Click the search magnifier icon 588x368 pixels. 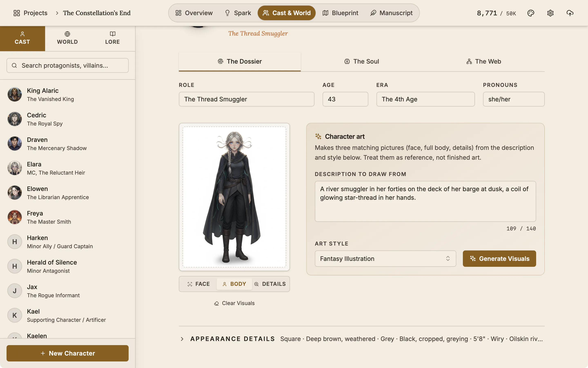click(14, 65)
